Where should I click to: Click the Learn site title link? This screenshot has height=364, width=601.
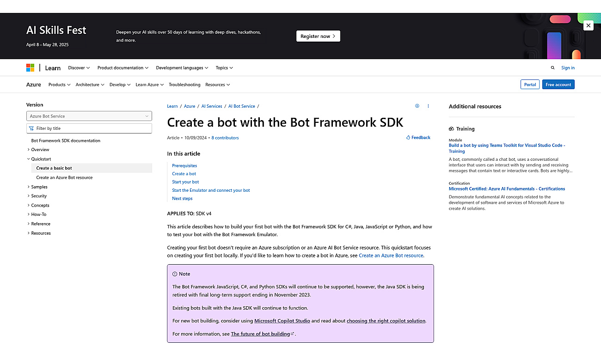[53, 68]
